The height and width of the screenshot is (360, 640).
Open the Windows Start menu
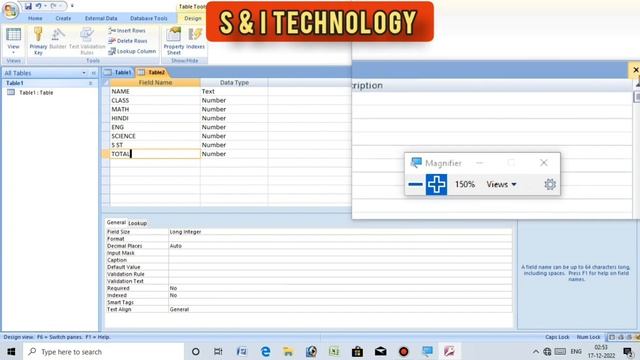tap(11, 351)
